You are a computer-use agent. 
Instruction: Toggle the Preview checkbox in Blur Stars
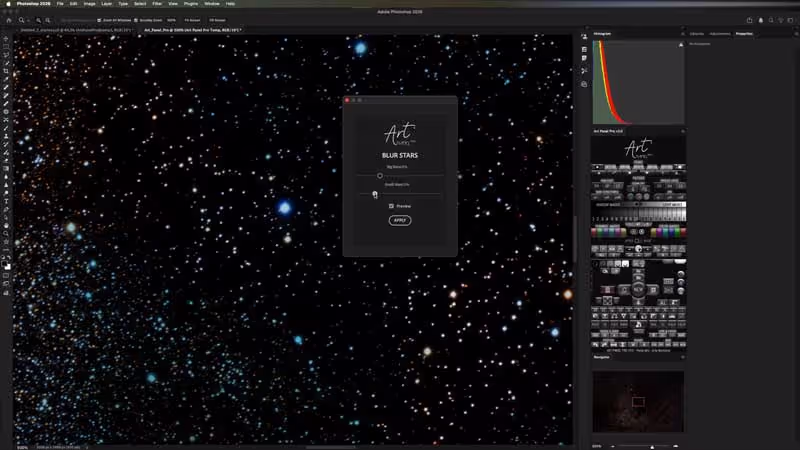pyautogui.click(x=391, y=206)
